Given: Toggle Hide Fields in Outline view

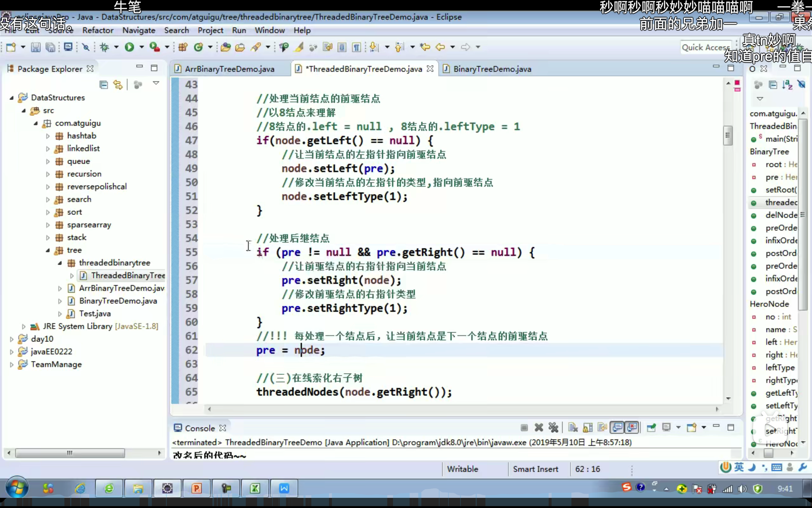Looking at the screenshot, I should (802, 84).
